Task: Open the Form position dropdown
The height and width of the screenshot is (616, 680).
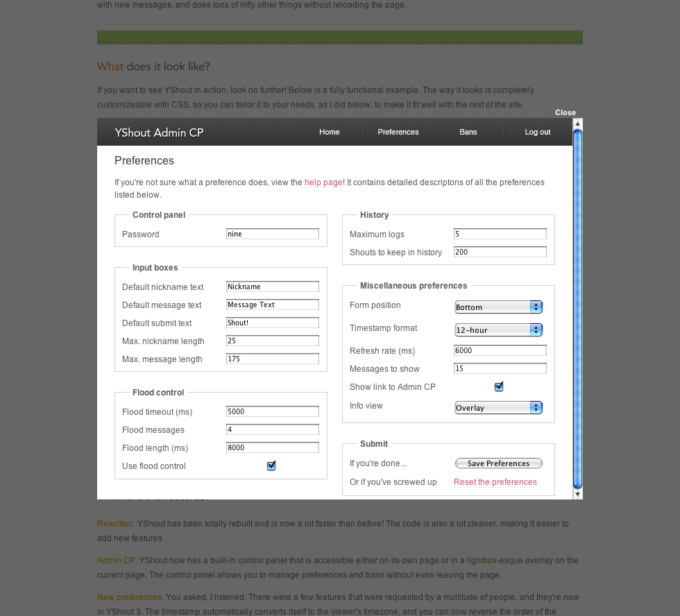Action: click(x=499, y=307)
